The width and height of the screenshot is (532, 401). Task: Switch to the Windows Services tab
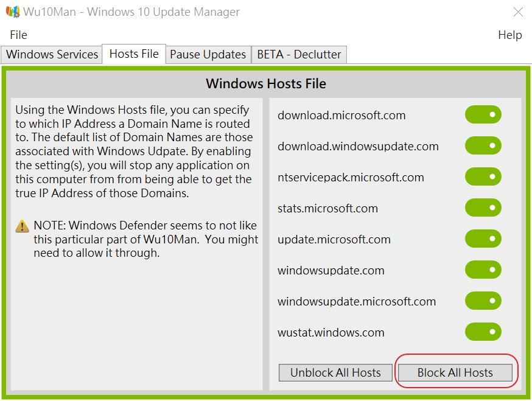52,55
